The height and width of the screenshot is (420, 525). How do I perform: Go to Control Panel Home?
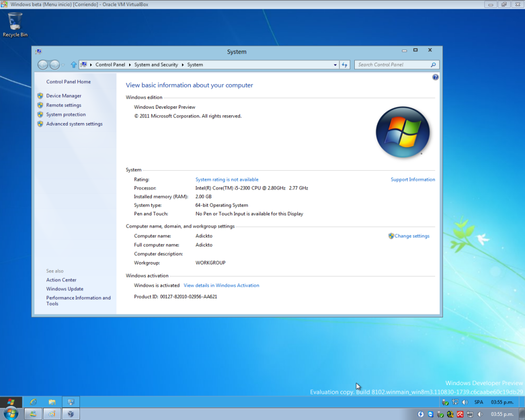point(68,82)
